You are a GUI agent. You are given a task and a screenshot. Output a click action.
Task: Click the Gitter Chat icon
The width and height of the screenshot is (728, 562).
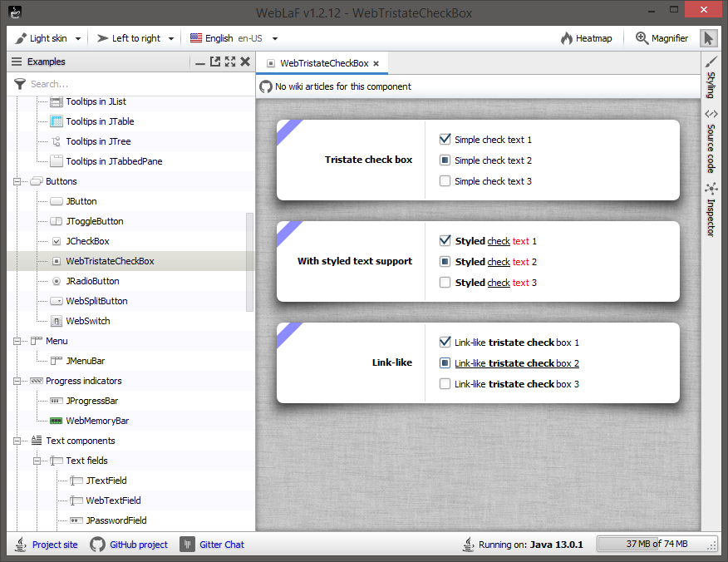[x=187, y=545]
